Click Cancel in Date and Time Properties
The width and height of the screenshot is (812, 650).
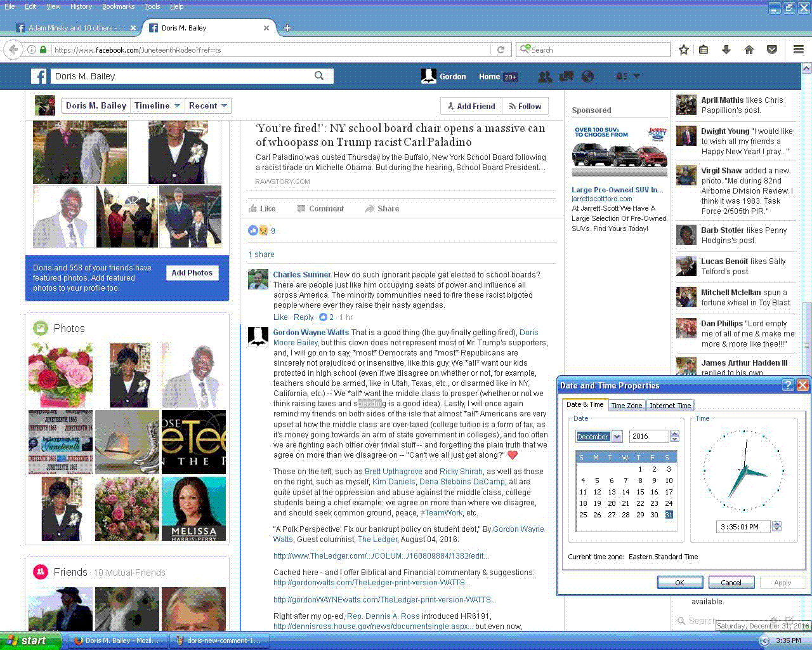[x=731, y=583]
